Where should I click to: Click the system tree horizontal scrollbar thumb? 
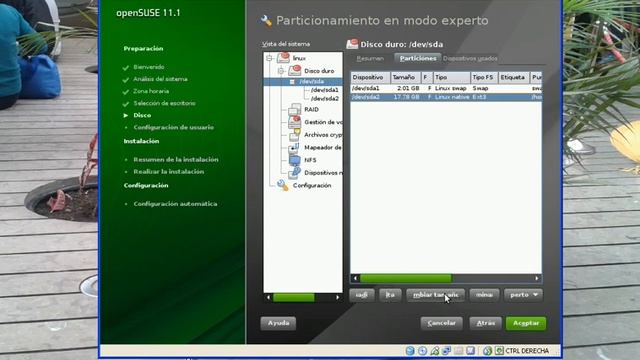293,298
